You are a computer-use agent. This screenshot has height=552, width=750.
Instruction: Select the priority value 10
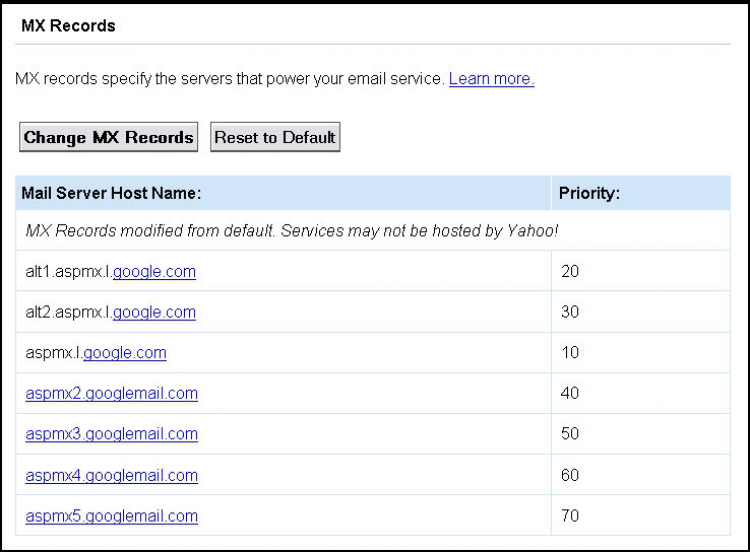click(570, 353)
